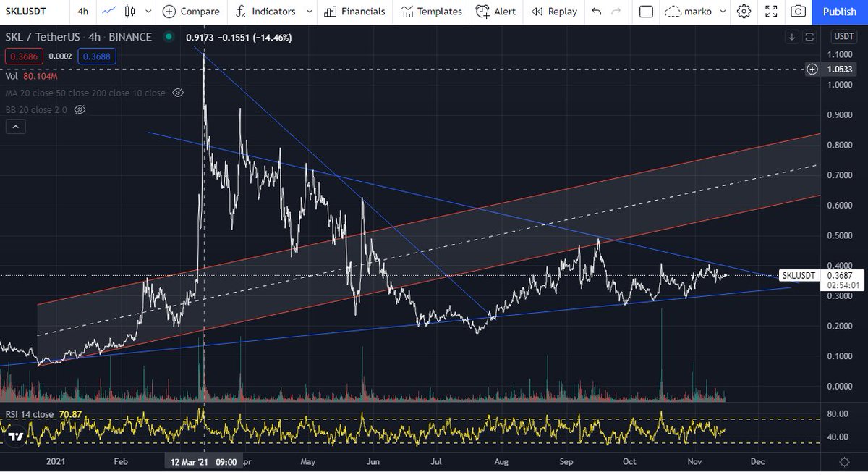Show the hidden MA indicator eye icon

point(178,93)
